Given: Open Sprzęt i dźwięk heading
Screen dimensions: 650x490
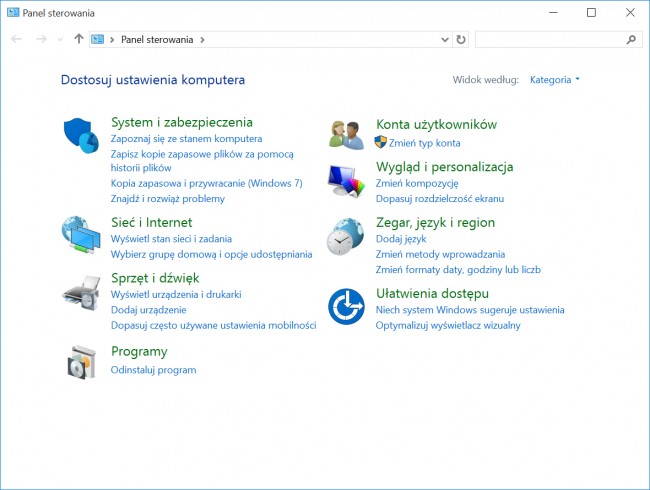Looking at the screenshot, I should click(x=155, y=278).
